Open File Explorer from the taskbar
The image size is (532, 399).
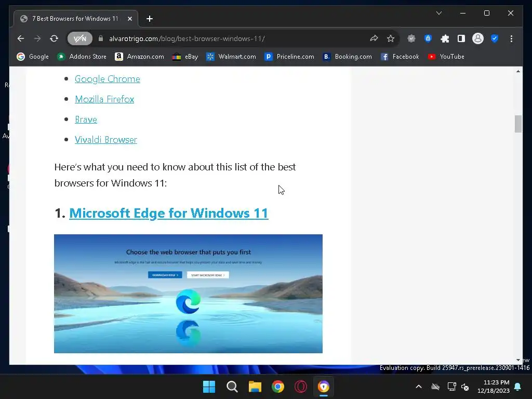click(255, 387)
